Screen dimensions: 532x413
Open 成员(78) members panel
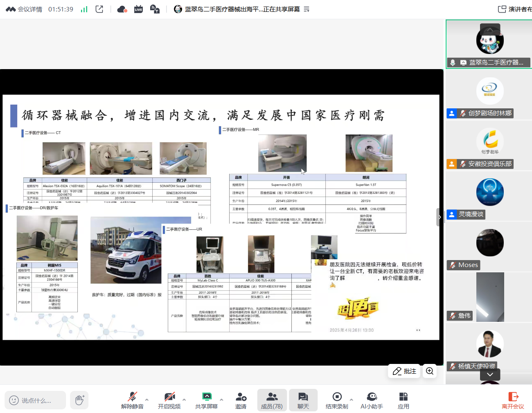coord(272,400)
